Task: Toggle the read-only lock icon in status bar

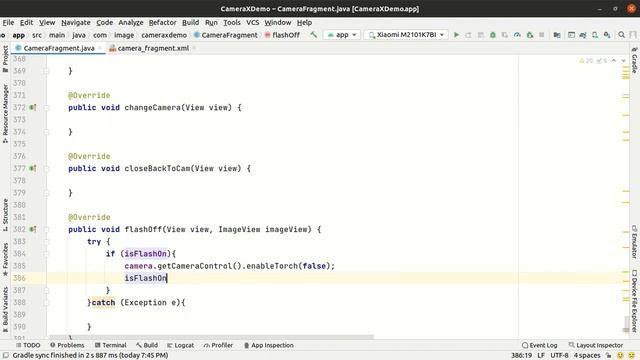Action: point(608,356)
